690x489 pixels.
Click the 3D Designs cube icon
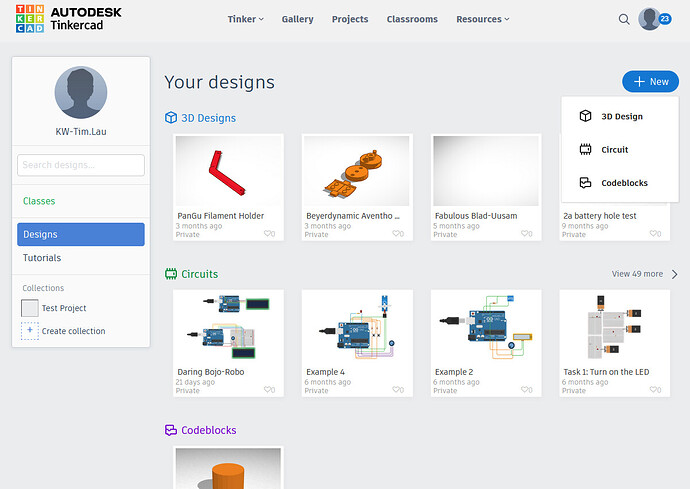point(171,118)
